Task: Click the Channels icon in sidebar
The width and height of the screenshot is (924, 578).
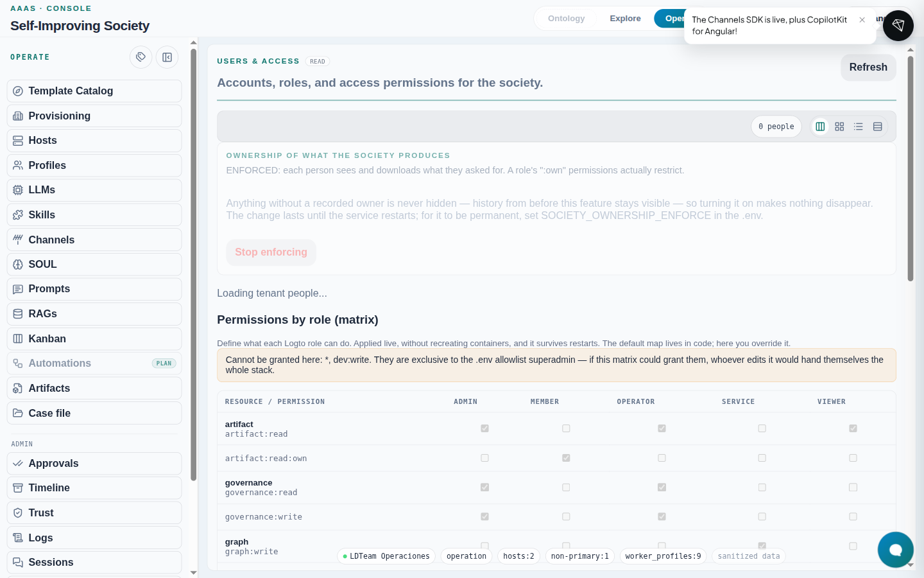Action: coord(18,240)
